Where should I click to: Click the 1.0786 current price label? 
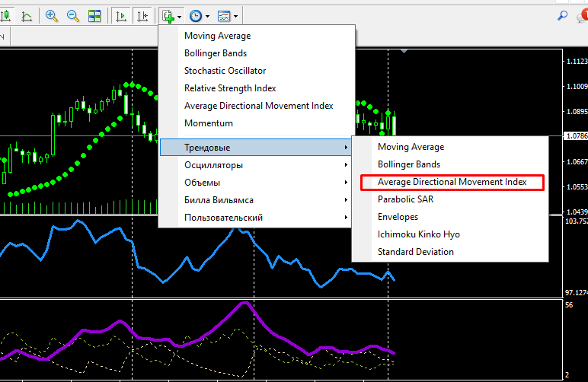(x=576, y=136)
